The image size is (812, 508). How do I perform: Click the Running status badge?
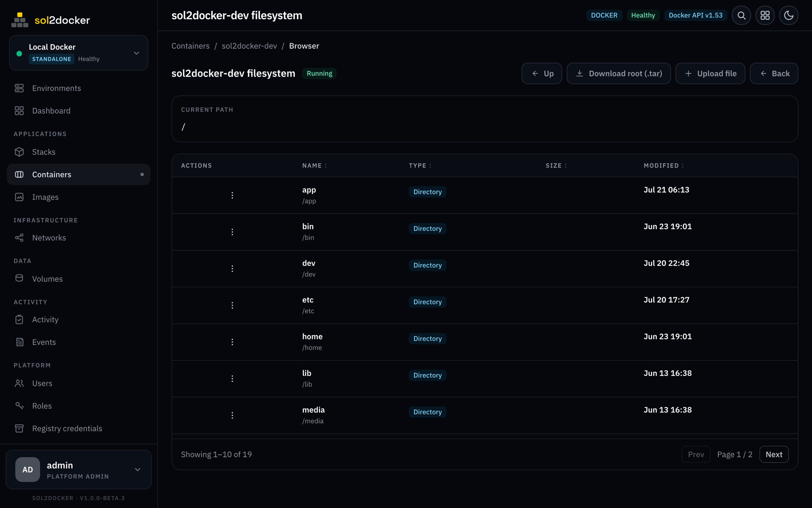[x=320, y=74]
